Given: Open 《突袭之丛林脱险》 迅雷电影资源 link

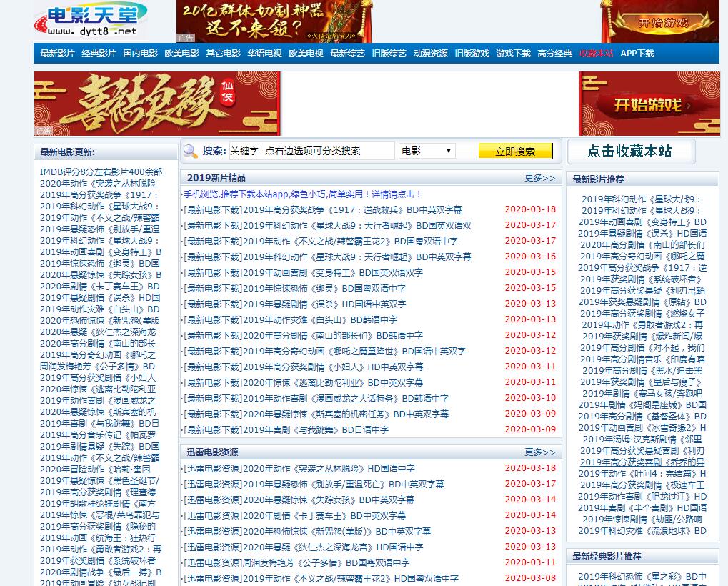Looking at the screenshot, I should pyautogui.click(x=299, y=469).
